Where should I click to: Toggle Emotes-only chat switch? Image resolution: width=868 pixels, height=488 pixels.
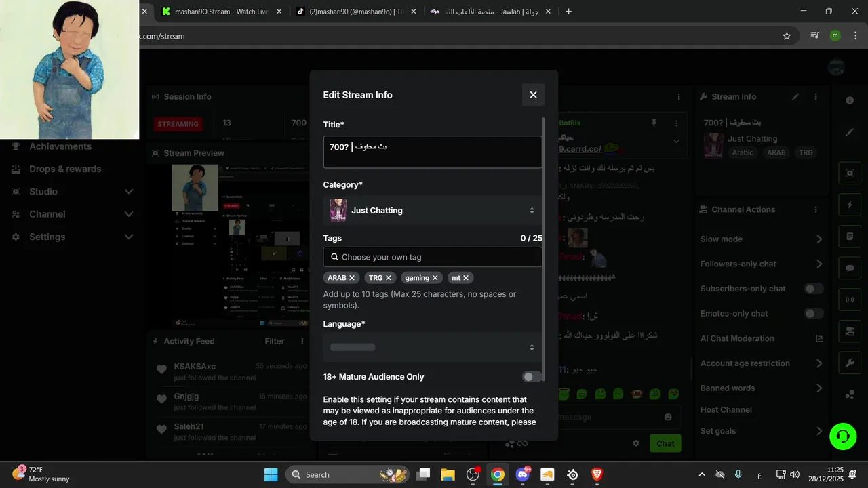click(813, 314)
